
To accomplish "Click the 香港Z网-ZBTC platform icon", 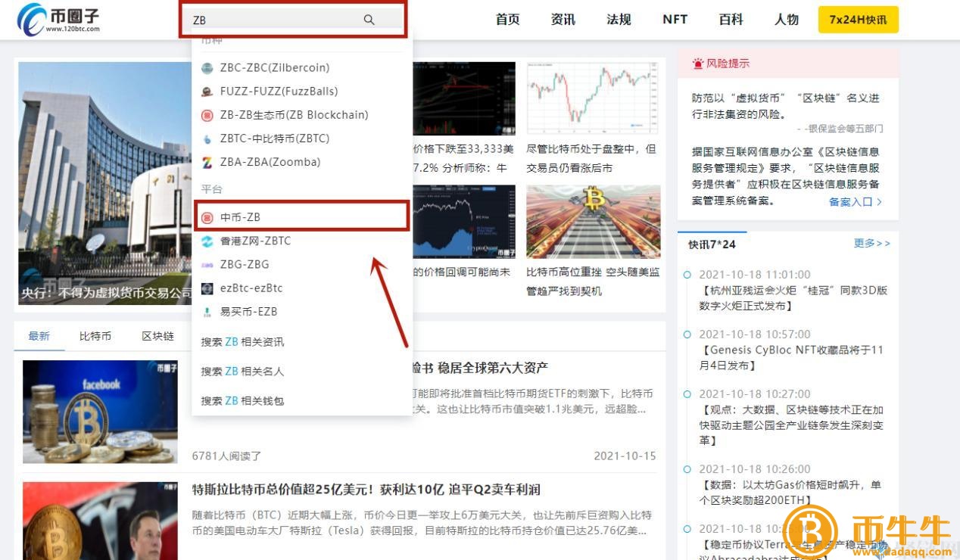I will coord(207,241).
